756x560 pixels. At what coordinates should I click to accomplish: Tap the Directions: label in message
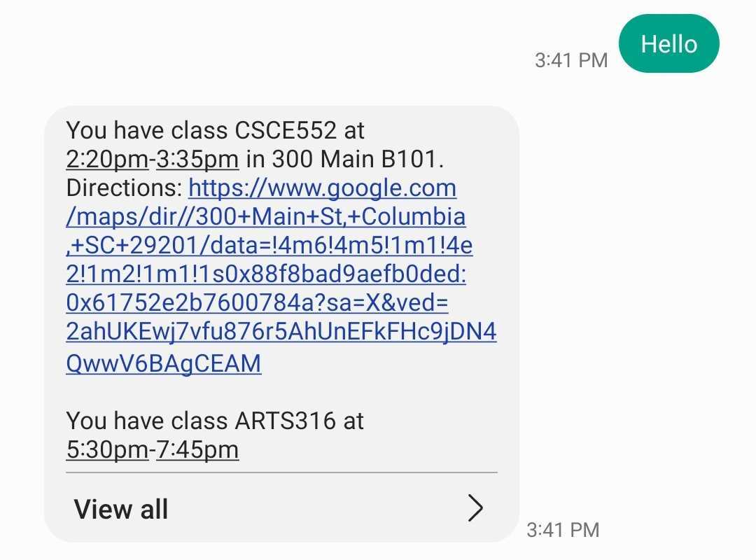124,188
